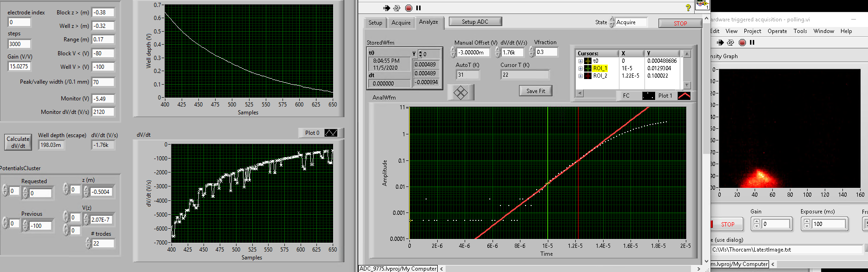868x272 pixels.
Task: Abort execution in polling.vi window toolbar
Action: click(x=742, y=43)
